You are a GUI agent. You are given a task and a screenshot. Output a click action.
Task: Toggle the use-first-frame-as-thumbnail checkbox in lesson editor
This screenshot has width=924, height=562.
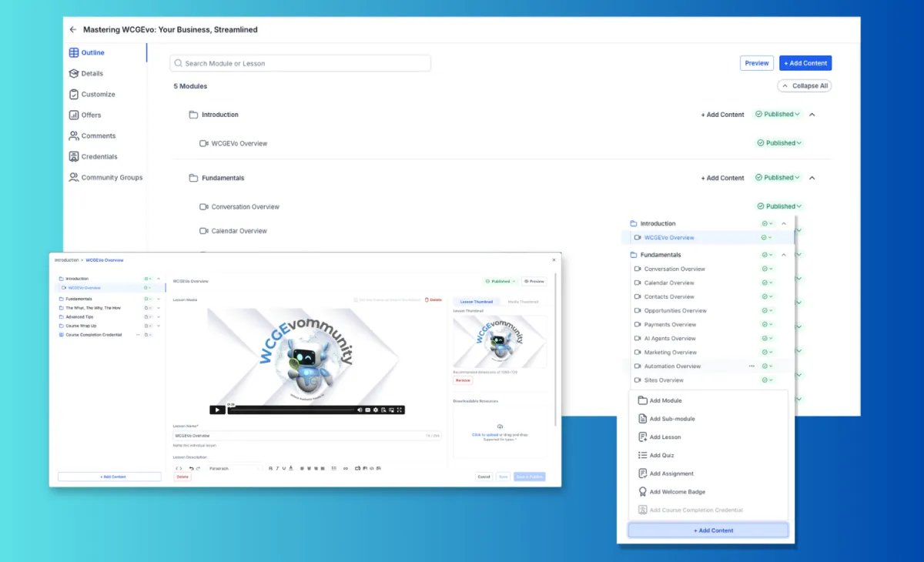click(356, 300)
